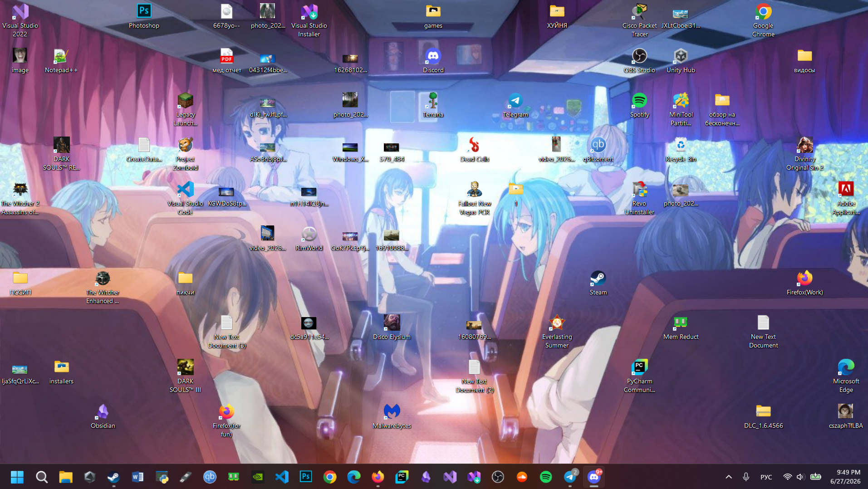Click the РУС language indicator
This screenshot has height=489, width=868.
click(x=766, y=477)
